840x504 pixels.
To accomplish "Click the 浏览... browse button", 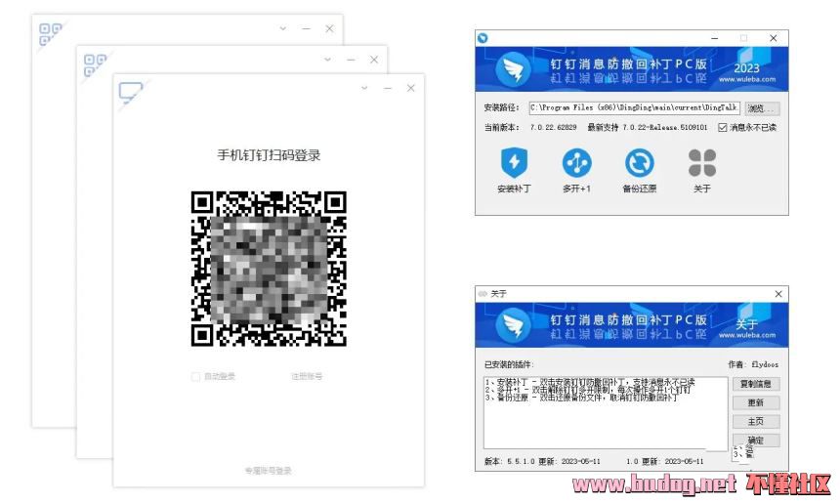I will [761, 108].
